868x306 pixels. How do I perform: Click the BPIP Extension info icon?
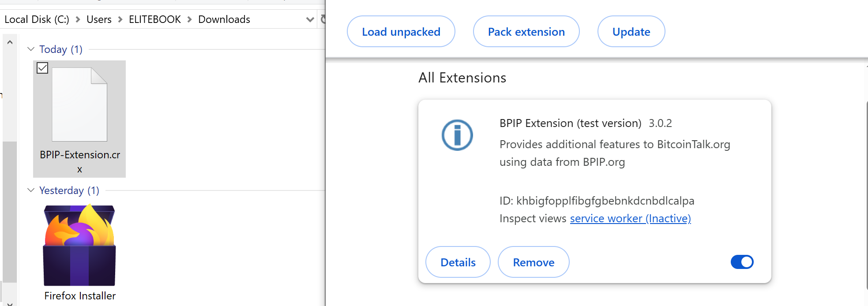click(x=457, y=135)
